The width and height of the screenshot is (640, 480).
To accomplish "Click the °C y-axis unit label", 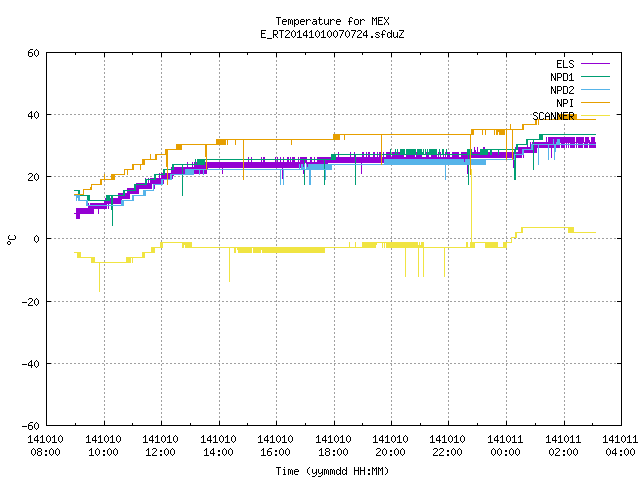I will pyautogui.click(x=12, y=240).
